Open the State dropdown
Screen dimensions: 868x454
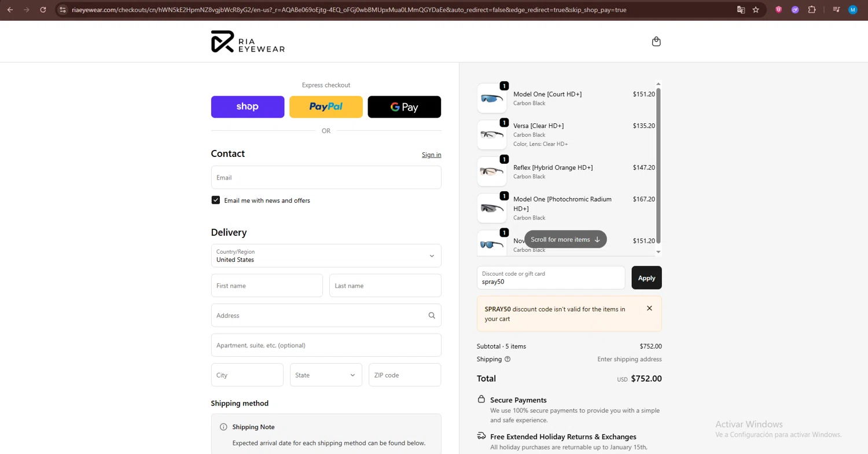[326, 375]
